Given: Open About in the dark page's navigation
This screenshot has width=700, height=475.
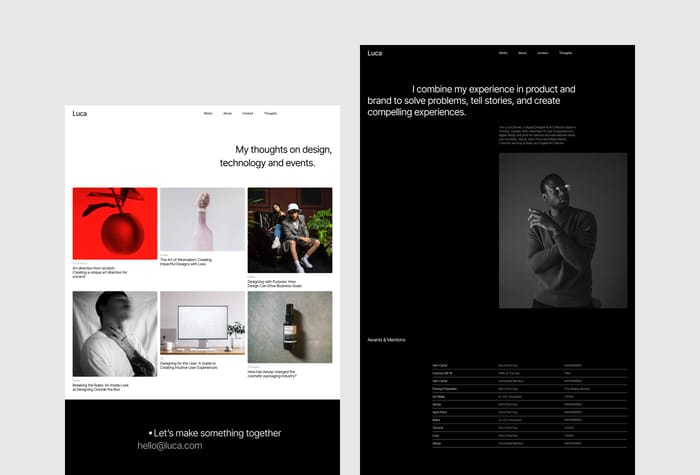Looking at the screenshot, I should click(x=522, y=53).
